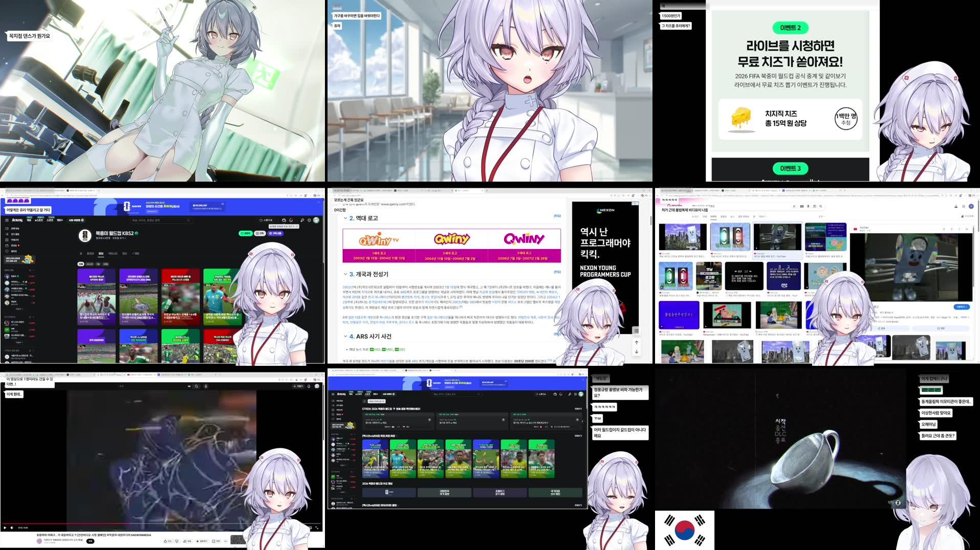980x550 pixels.
Task: Click microphone icon in Google image search bar
Action: pyautogui.click(x=808, y=206)
